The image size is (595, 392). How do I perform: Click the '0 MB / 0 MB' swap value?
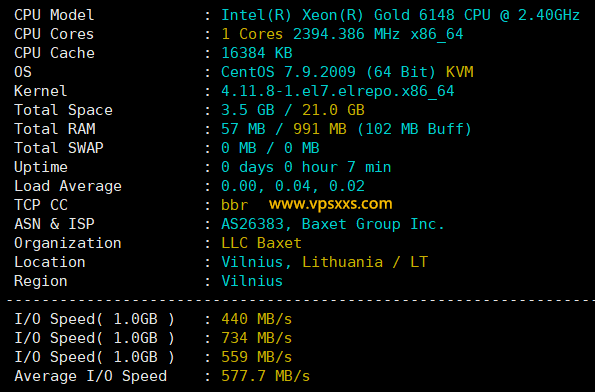270,148
